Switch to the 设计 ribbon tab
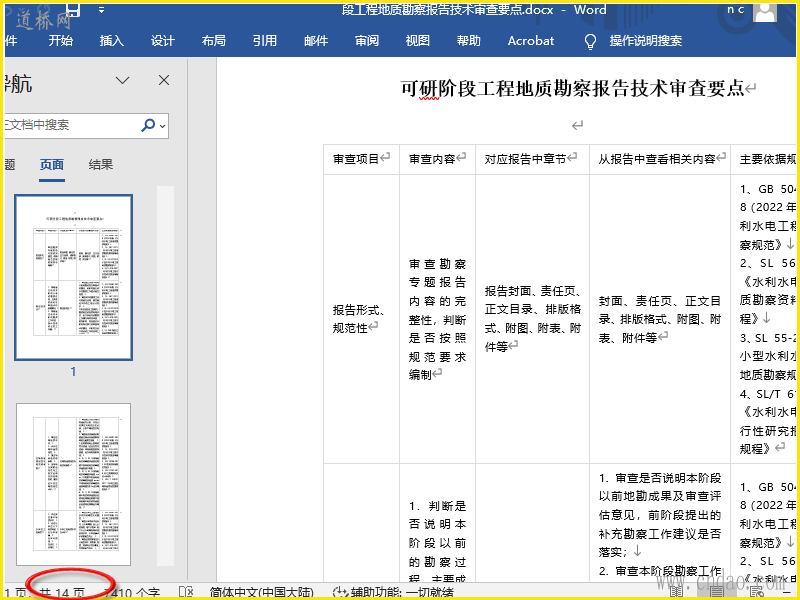800x600 pixels. [x=163, y=41]
